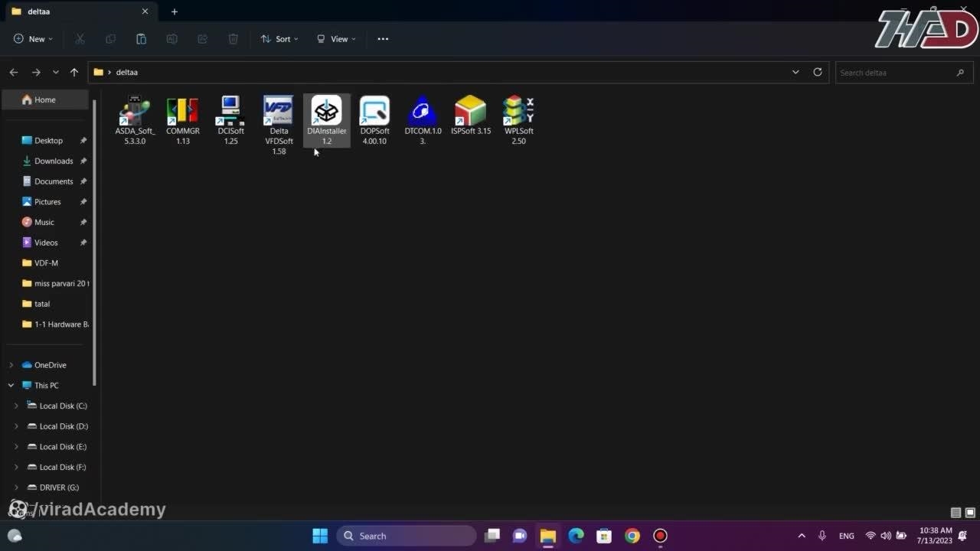The width and height of the screenshot is (980, 551).
Task: Click the Search deltaa input field
Action: (894, 73)
